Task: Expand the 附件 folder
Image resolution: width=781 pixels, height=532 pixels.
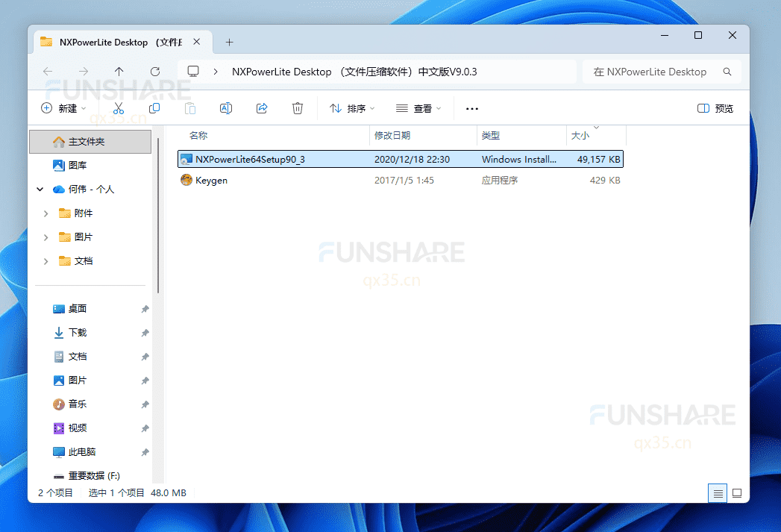Action: [x=46, y=213]
